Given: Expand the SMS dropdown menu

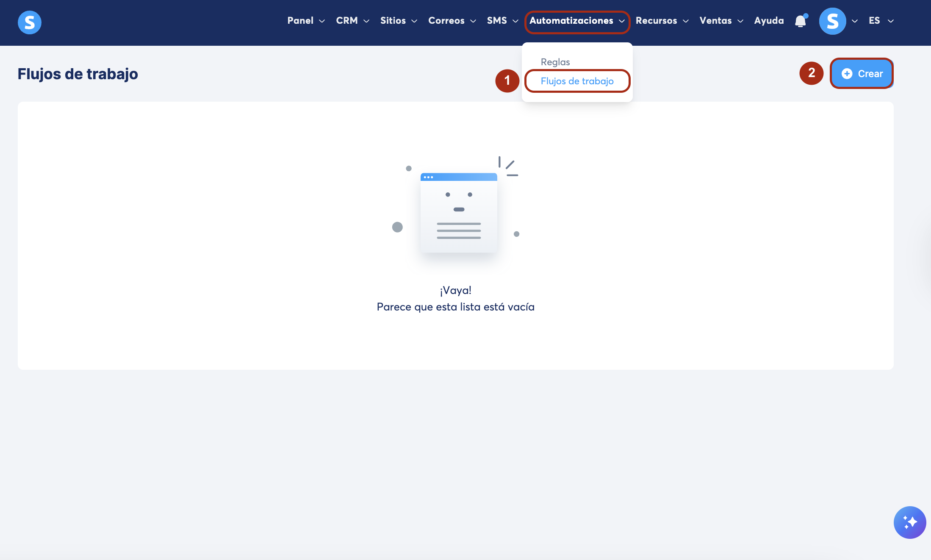Looking at the screenshot, I should (x=502, y=21).
